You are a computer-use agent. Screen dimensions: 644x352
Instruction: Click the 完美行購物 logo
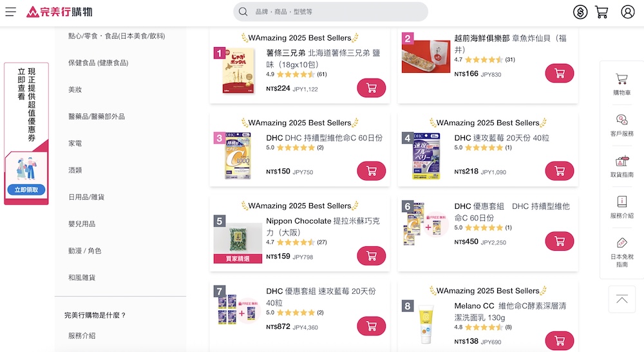[x=59, y=12]
